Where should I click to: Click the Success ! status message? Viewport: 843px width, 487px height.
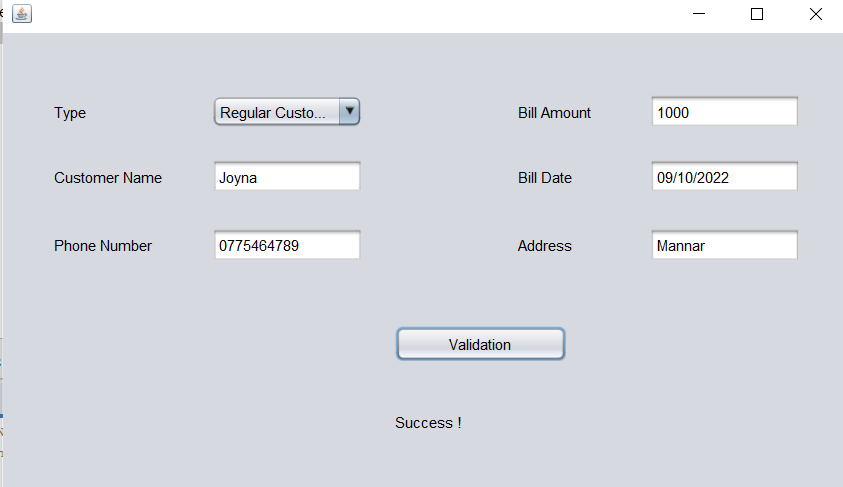(x=428, y=423)
